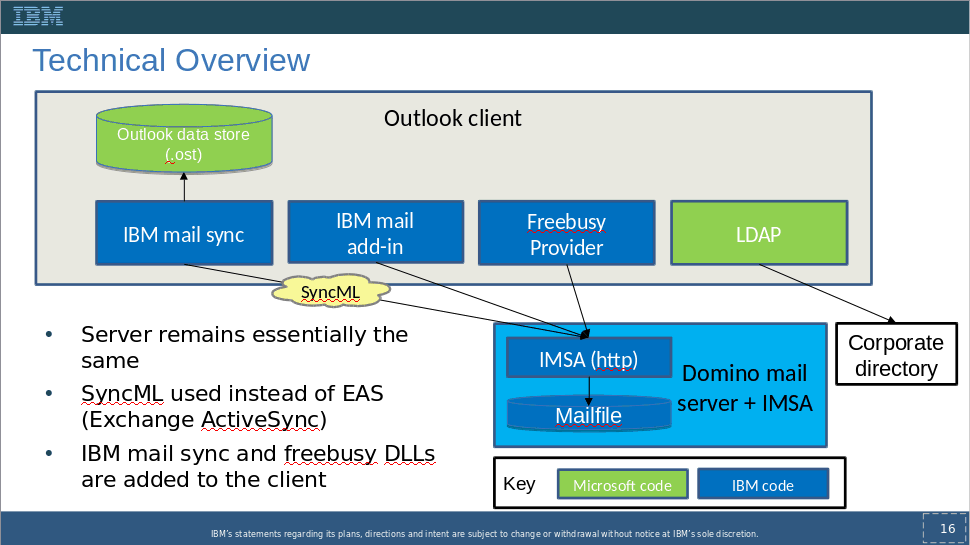Viewport: 970px width, 545px height.
Task: Select Domino mail server + IMSA label
Action: (x=745, y=388)
